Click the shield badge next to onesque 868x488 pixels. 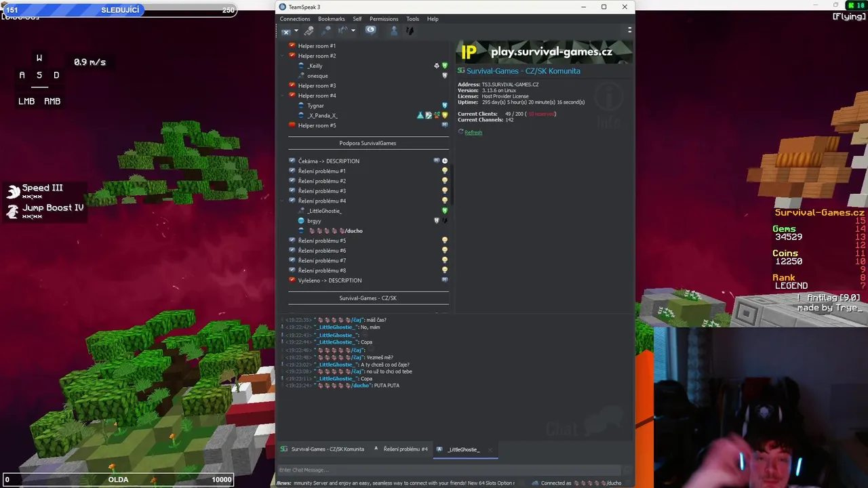pos(445,76)
